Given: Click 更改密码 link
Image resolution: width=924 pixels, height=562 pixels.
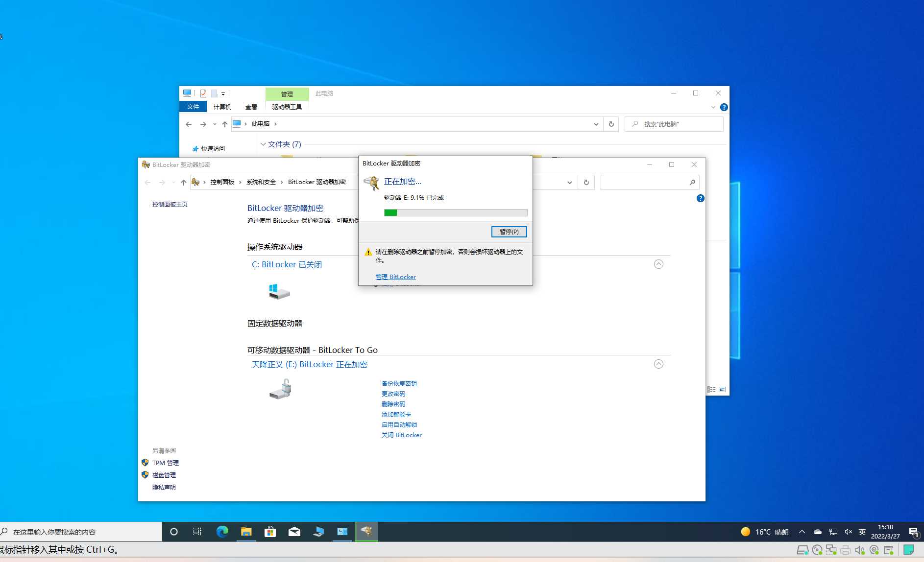Looking at the screenshot, I should [x=393, y=394].
